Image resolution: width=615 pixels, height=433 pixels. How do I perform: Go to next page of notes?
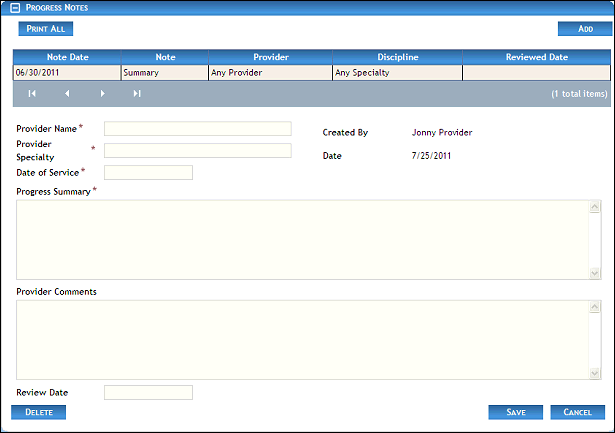pyautogui.click(x=102, y=94)
